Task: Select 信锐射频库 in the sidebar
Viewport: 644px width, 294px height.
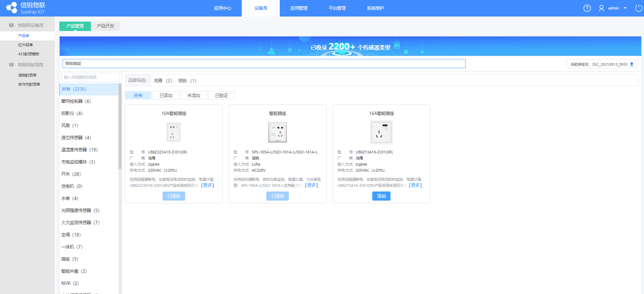Action: pos(27,75)
